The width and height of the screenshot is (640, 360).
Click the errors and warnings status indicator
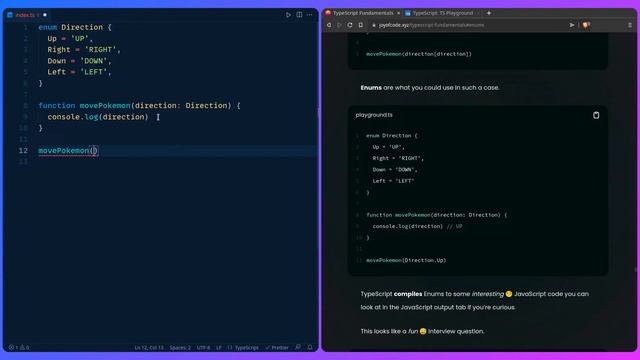[19, 347]
